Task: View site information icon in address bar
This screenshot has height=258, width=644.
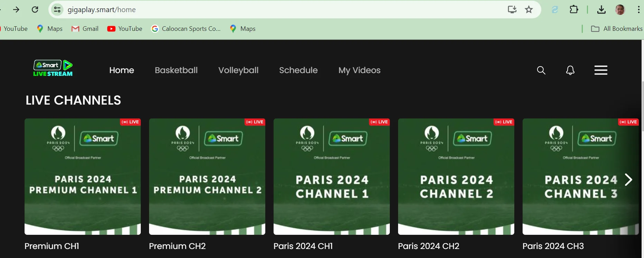Action: tap(57, 9)
